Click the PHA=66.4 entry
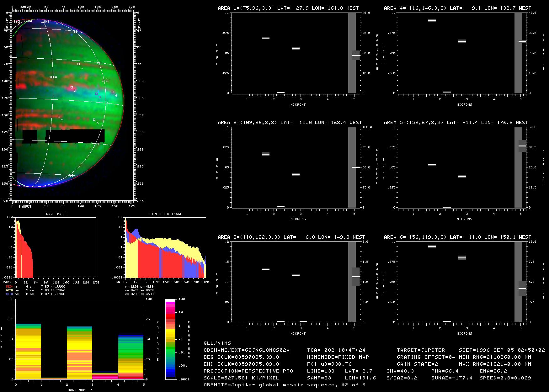 tap(445, 371)
